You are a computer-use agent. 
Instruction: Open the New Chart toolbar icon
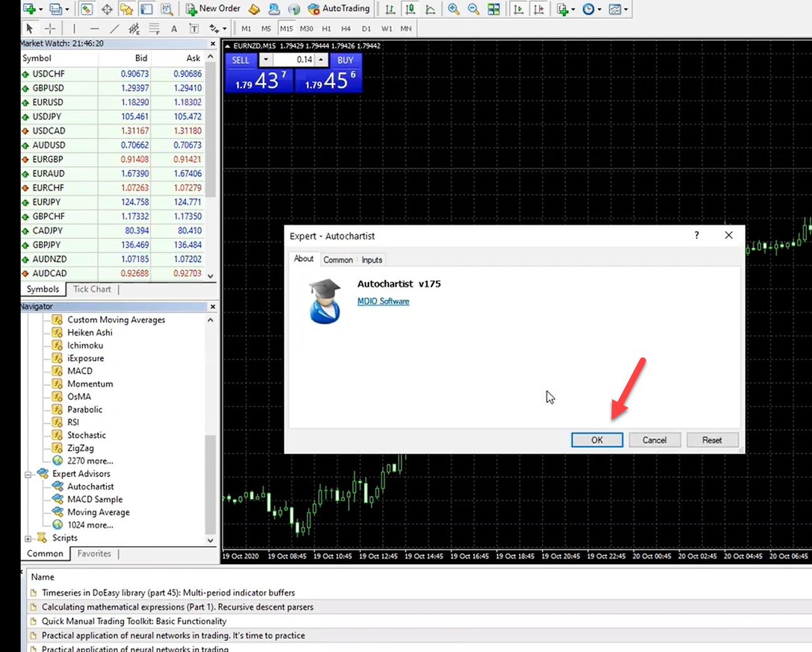(x=29, y=9)
